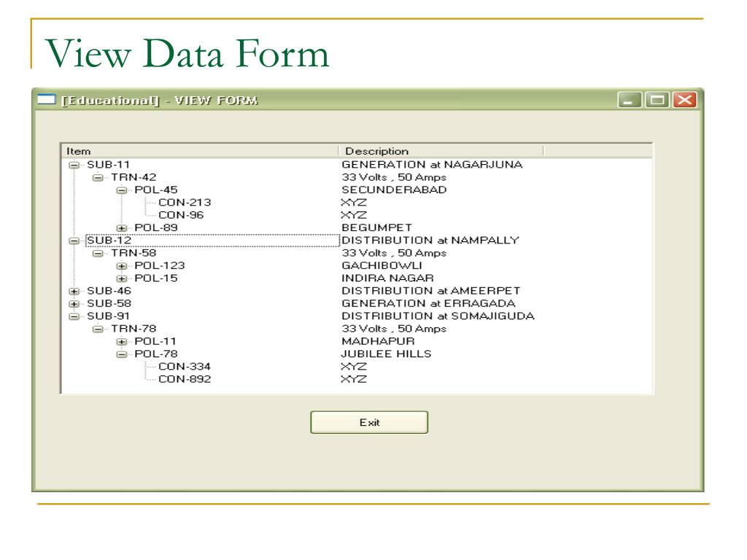
Task: Expand the POL-89 node
Action: pyautogui.click(x=122, y=228)
